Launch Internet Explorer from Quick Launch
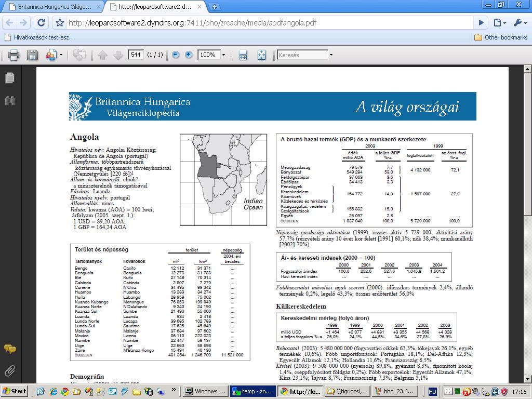Image resolution: width=532 pixels, height=399 pixels. [54, 392]
